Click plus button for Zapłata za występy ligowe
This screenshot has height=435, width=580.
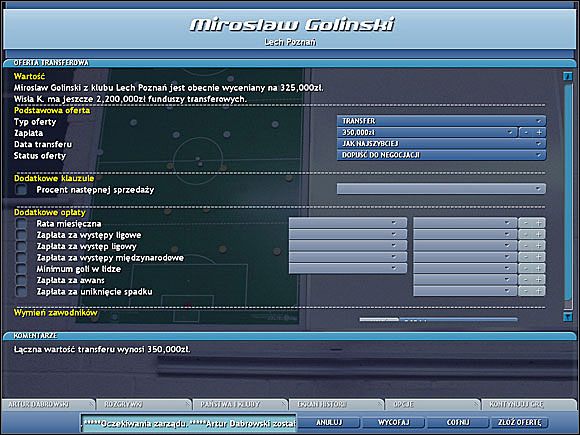[539, 235]
